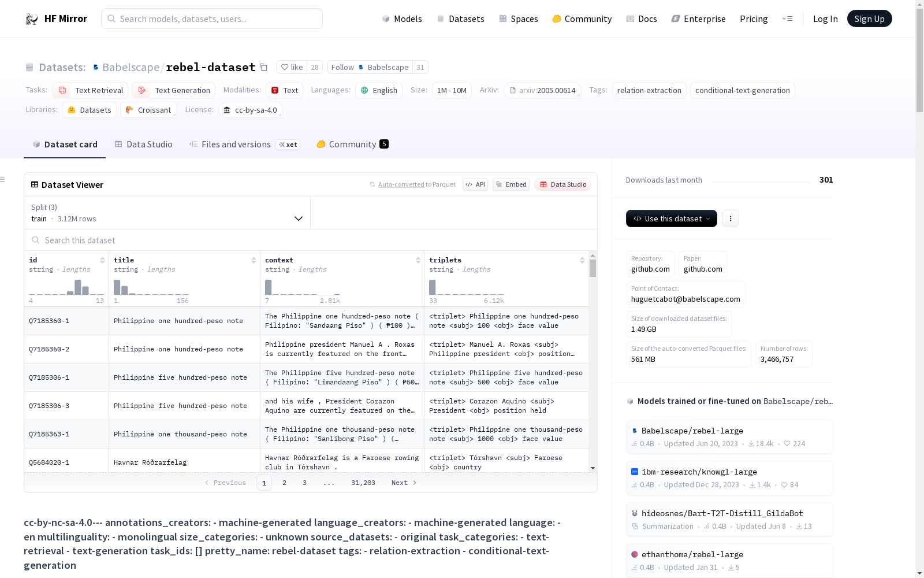Expand the Split train dropdown
This screenshot has height=578, width=924.
(x=167, y=213)
